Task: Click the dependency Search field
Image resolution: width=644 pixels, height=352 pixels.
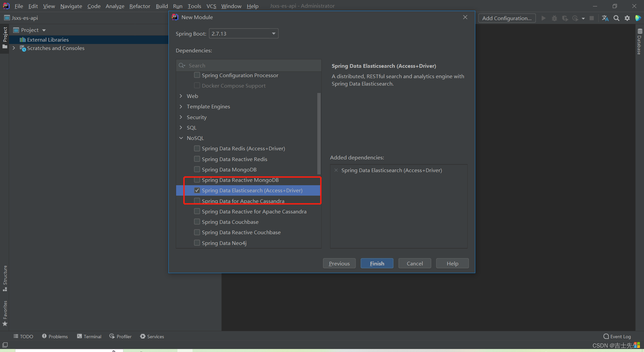Action: [x=249, y=65]
